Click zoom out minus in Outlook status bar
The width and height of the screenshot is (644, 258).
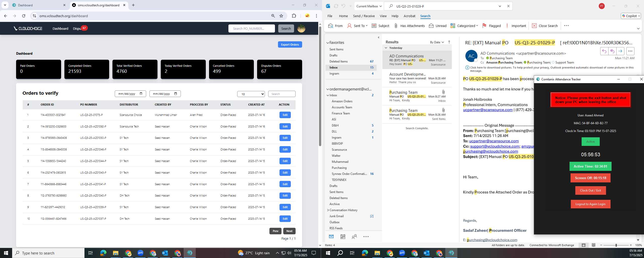601,245
